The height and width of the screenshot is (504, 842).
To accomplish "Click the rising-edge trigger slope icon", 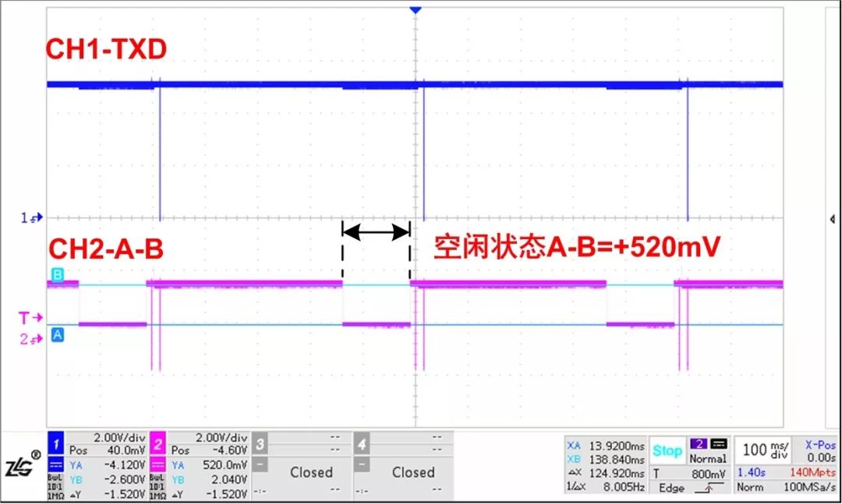I will point(707,487).
